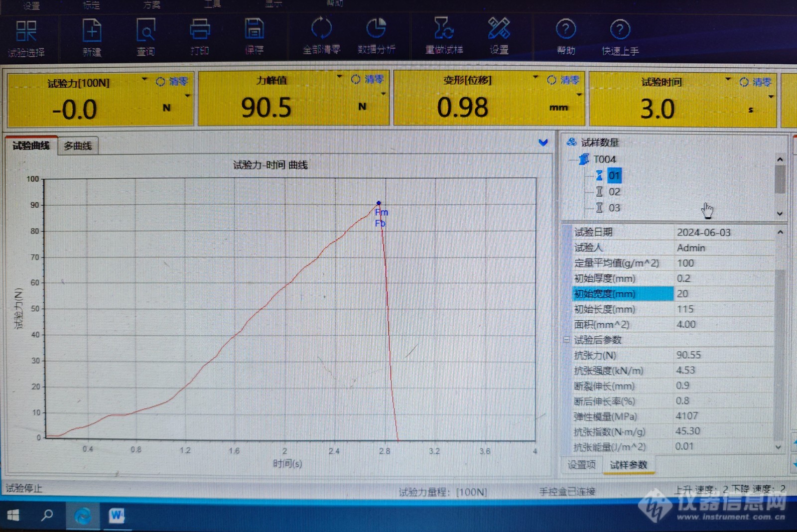Open the Windows Start menu

tap(13, 515)
